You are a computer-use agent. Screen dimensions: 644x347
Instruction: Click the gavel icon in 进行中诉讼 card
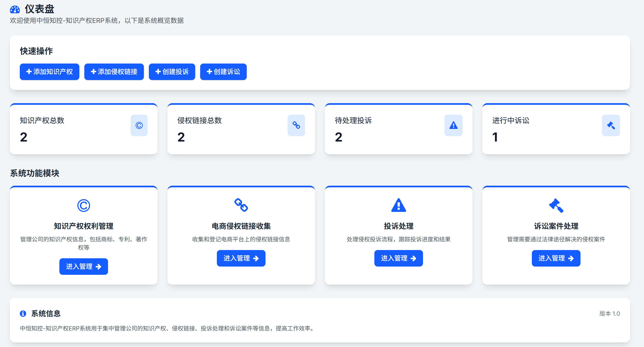coord(611,125)
